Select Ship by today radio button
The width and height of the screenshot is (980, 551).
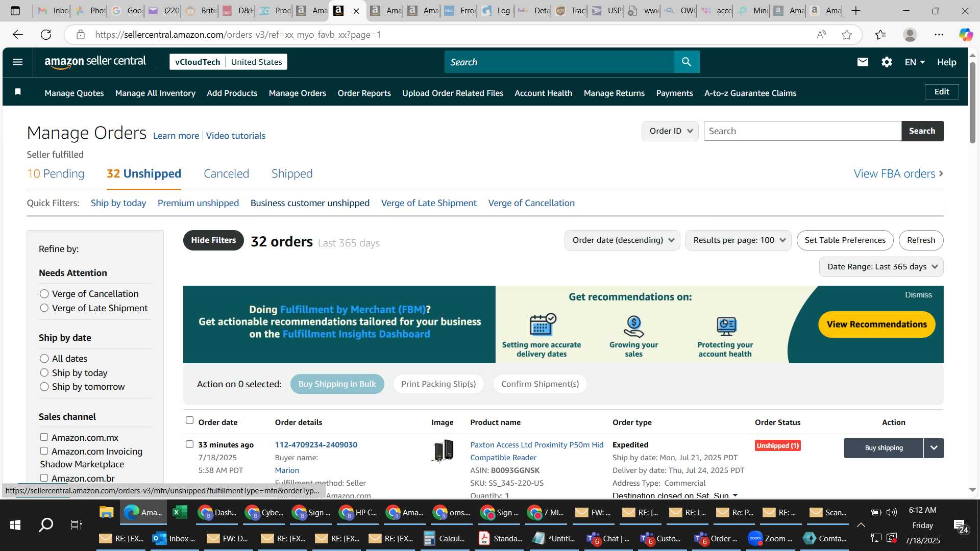tap(44, 373)
